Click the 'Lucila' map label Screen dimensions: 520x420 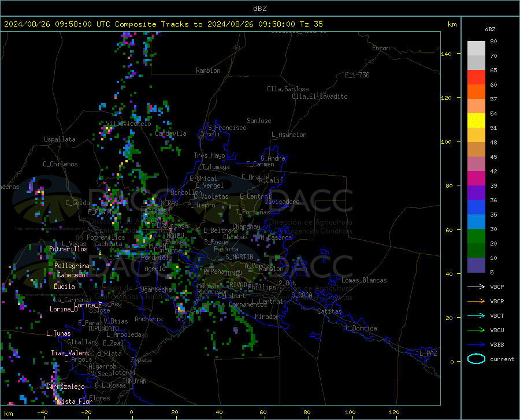[64, 287]
